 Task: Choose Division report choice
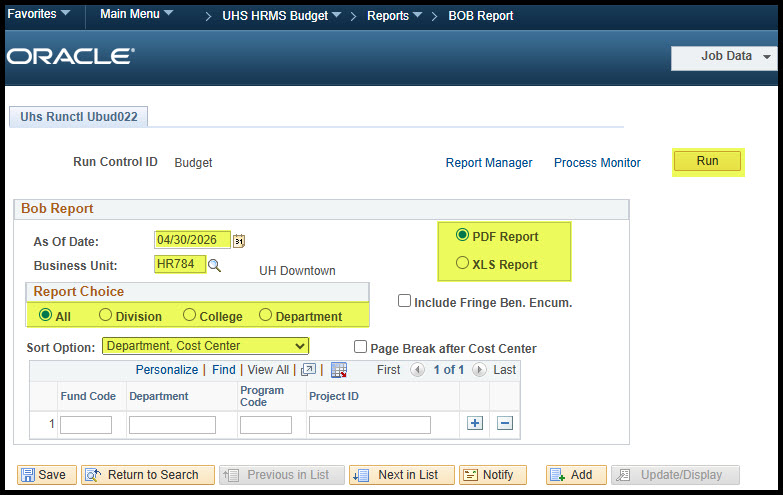[105, 315]
